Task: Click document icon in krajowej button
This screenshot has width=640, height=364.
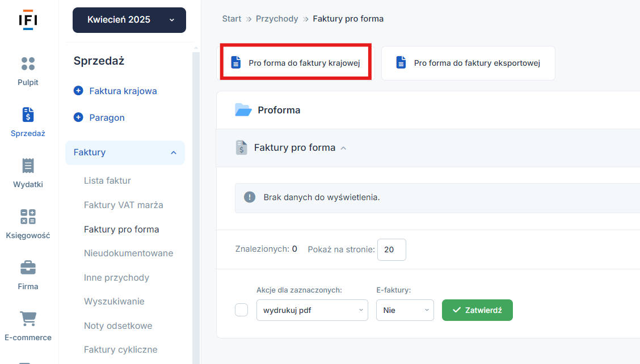Action: [x=236, y=62]
